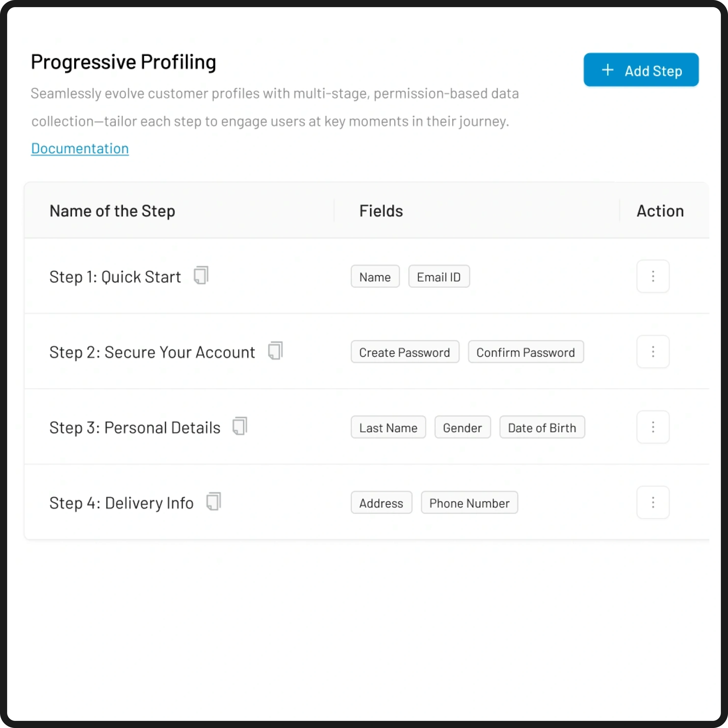The width and height of the screenshot is (728, 728).
Task: Click the plus icon in Add Step
Action: 607,70
